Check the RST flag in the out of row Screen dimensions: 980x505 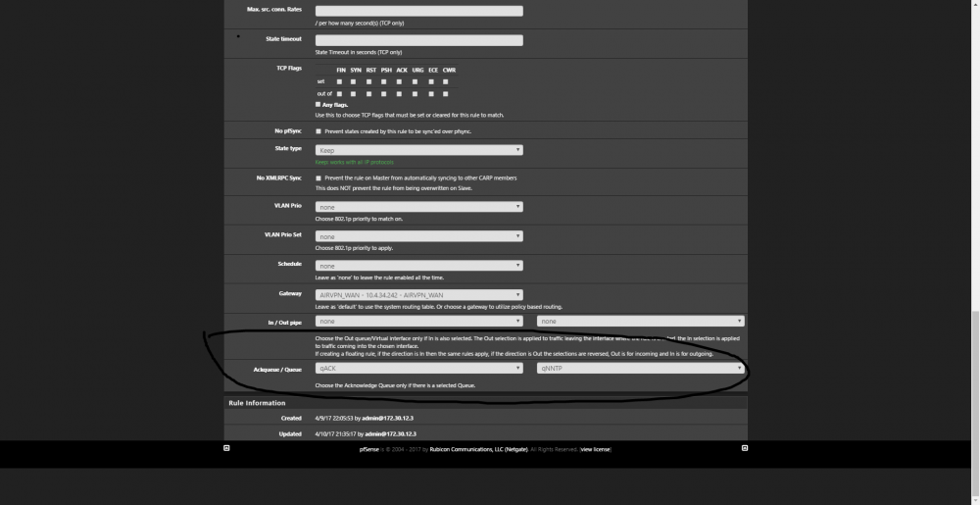[368, 94]
